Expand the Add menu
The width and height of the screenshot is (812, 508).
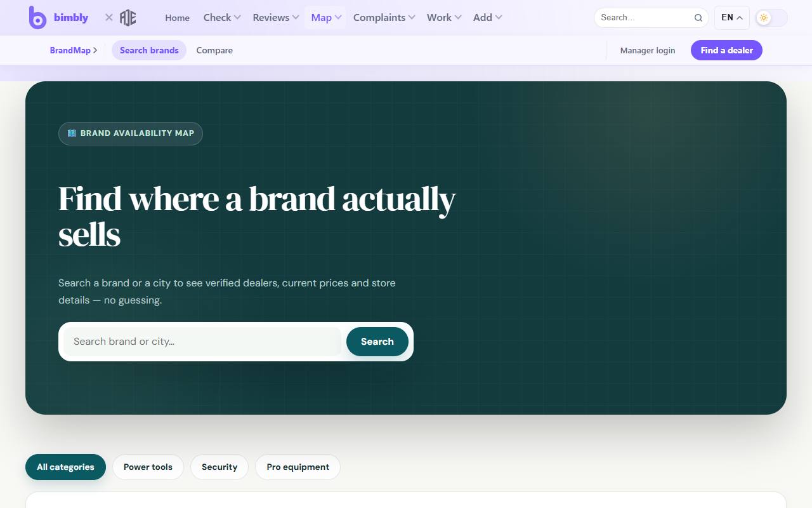tap(487, 18)
